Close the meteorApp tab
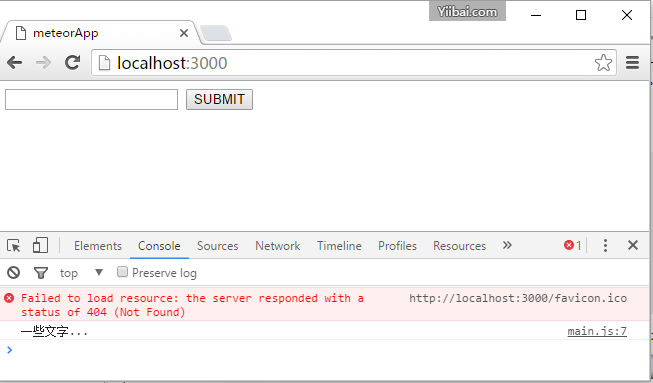This screenshot has height=383, width=653. click(x=184, y=33)
